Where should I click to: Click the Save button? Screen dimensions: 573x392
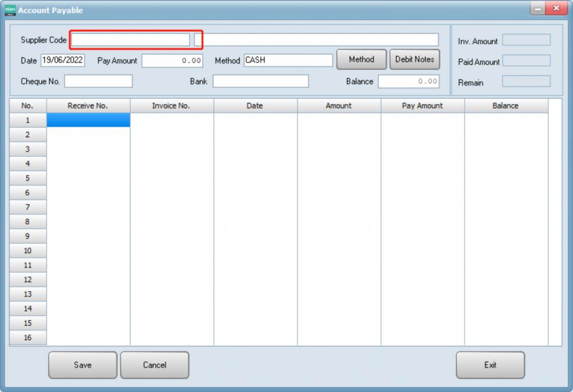pos(83,365)
